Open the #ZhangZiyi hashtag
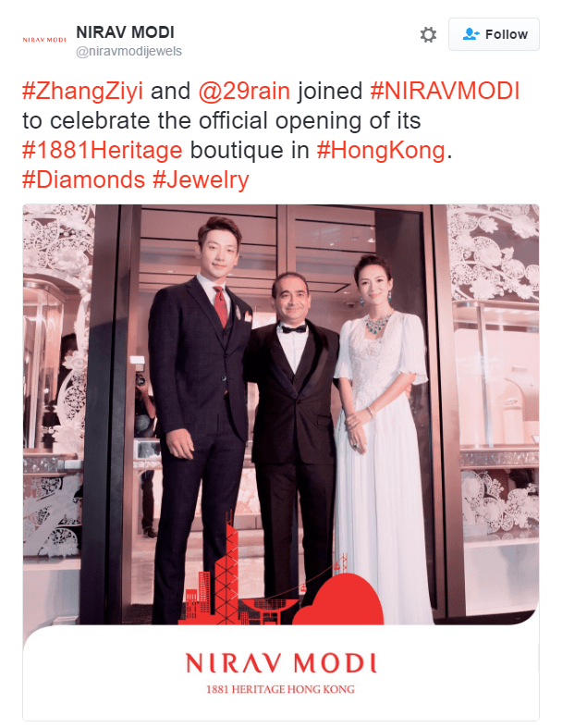This screenshot has height=728, width=562. 82,92
